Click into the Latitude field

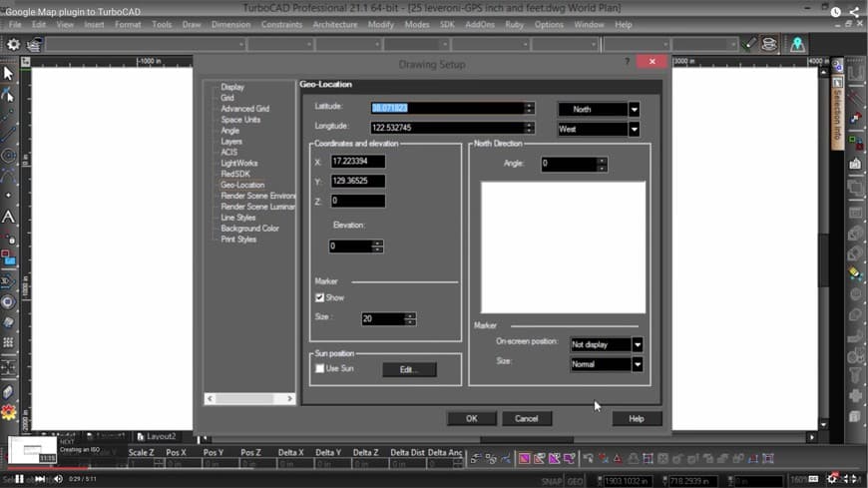[447, 108]
